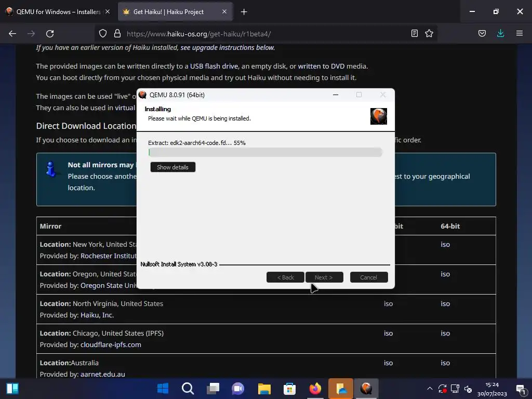This screenshot has width=532, height=399.
Task: Toggle reader view icon
Action: pyautogui.click(x=414, y=34)
